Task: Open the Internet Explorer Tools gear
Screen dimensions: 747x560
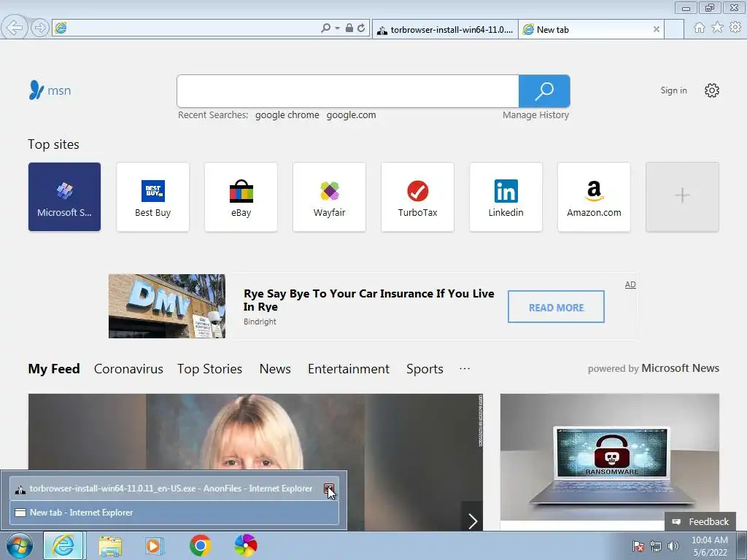Action: [735, 28]
